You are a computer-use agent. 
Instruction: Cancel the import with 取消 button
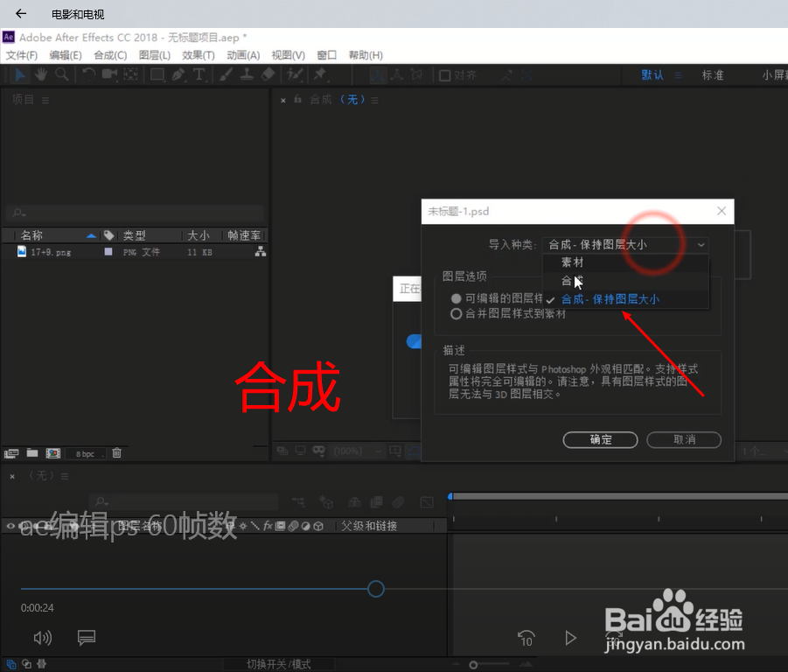(684, 440)
